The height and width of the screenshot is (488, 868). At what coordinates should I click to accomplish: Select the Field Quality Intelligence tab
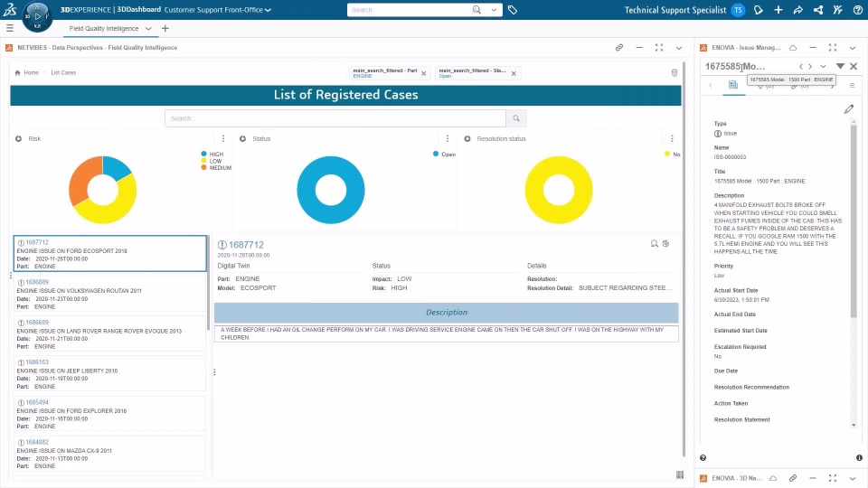pos(104,28)
